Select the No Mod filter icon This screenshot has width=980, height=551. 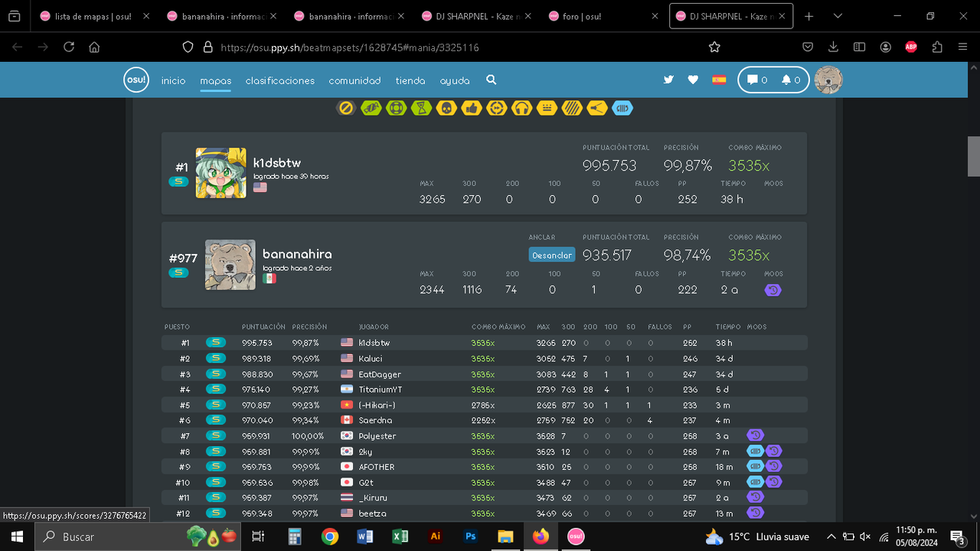pos(346,109)
